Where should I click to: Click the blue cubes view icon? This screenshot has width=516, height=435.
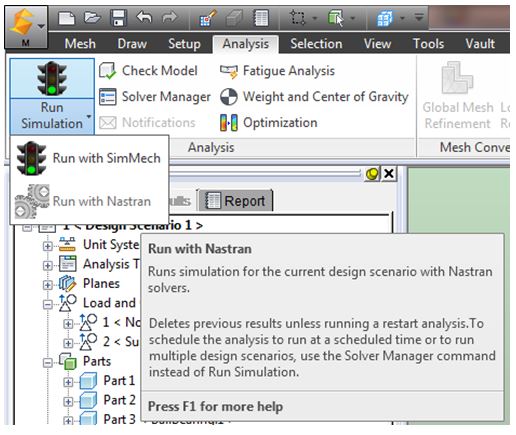click(384, 18)
